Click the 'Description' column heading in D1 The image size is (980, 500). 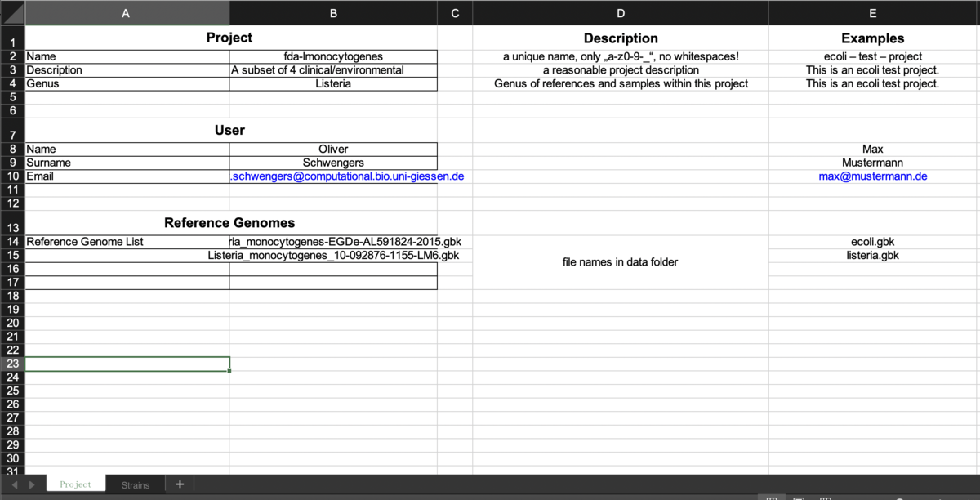tap(621, 38)
